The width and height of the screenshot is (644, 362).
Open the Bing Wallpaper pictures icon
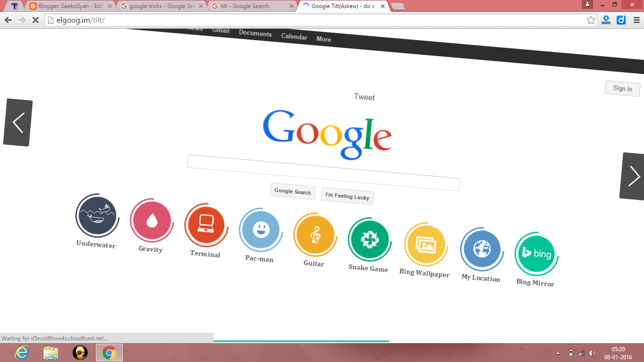click(x=426, y=245)
